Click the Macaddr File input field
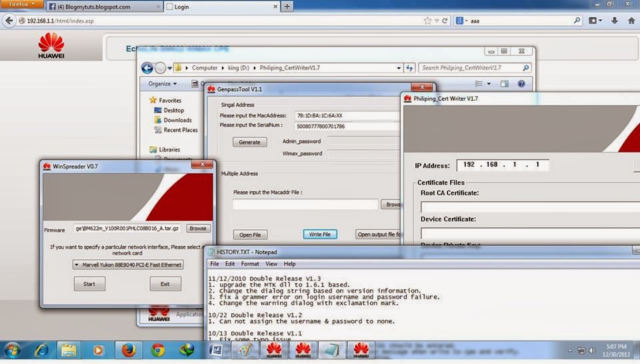The width and height of the screenshot is (640, 364). tap(305, 205)
